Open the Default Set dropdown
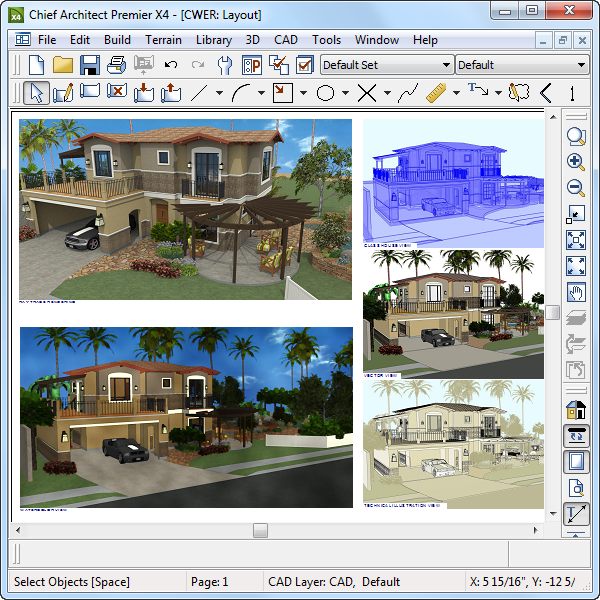 point(386,65)
